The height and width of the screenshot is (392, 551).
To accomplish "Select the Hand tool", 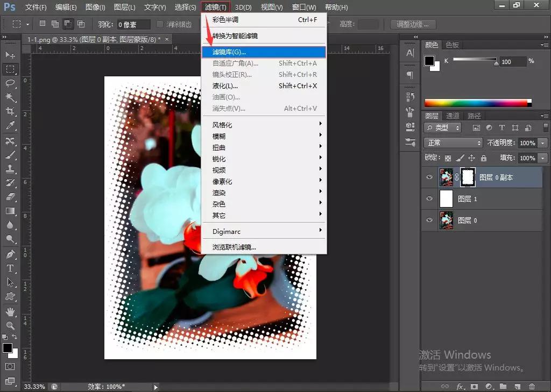I will (11, 312).
